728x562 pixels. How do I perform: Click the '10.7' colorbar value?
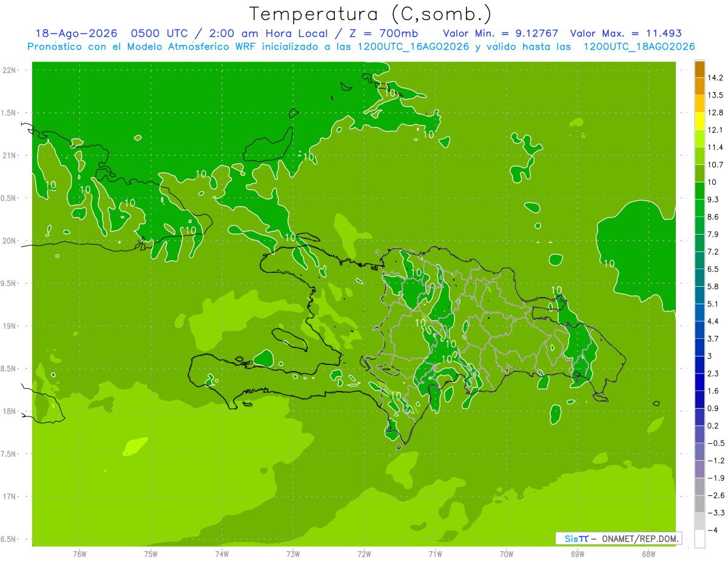(x=715, y=165)
